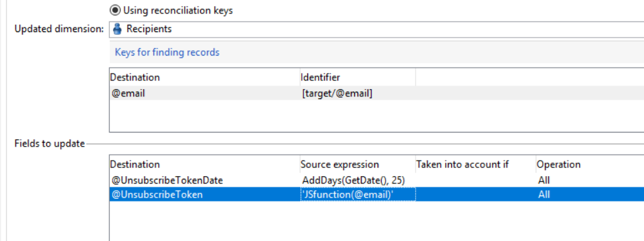Click the Identifier column header
The width and height of the screenshot is (644, 241).
(321, 77)
